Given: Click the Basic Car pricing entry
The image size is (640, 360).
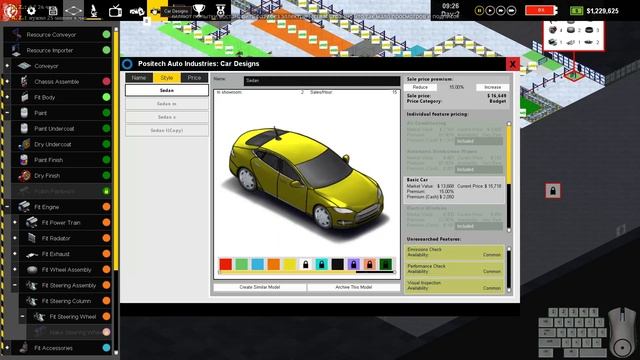Looking at the screenshot, I should point(454,189).
